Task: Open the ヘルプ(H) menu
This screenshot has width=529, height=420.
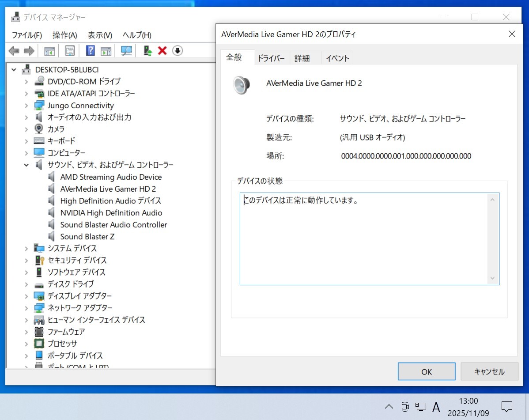Action: (137, 35)
